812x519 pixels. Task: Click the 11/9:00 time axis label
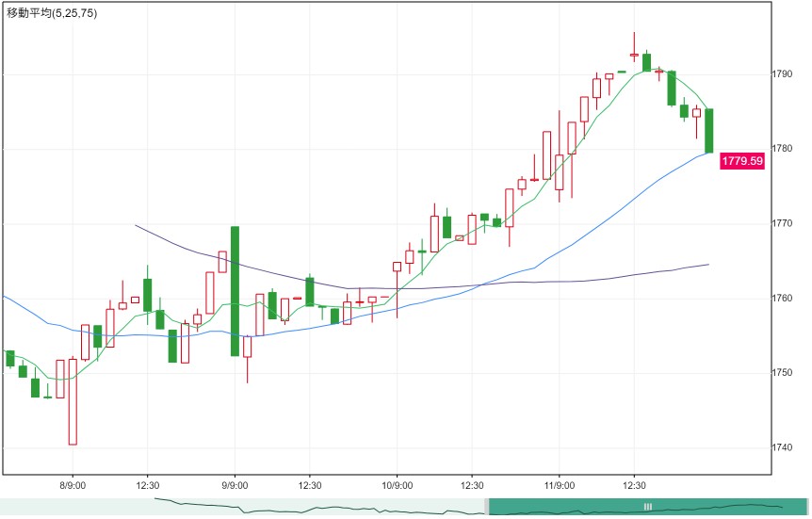[x=560, y=485]
